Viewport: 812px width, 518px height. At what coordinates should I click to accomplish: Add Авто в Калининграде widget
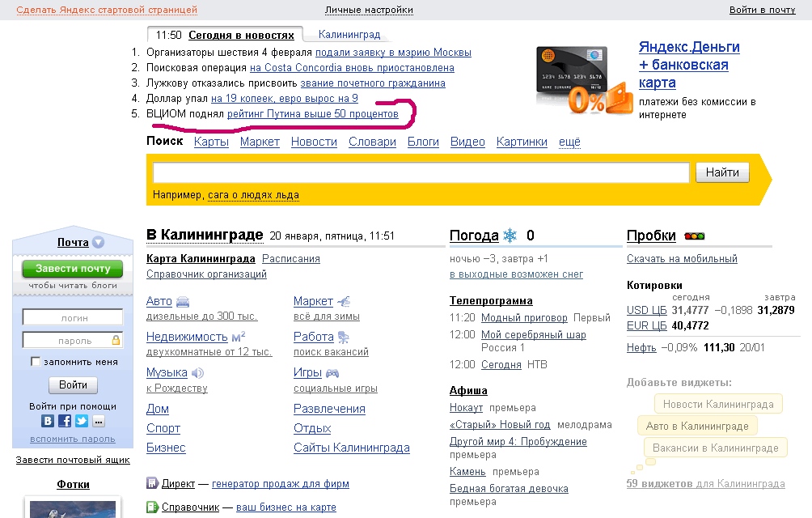(697, 426)
